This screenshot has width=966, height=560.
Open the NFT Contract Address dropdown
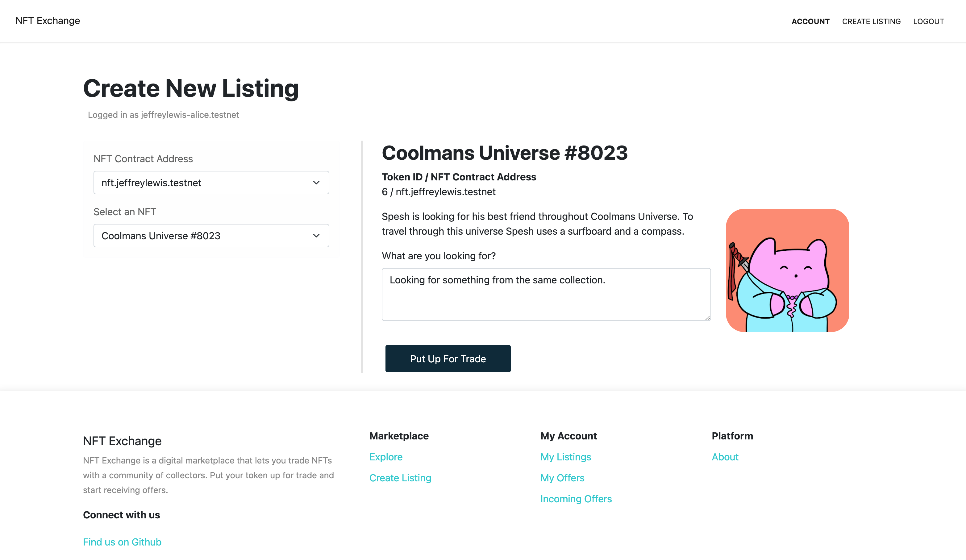[211, 183]
